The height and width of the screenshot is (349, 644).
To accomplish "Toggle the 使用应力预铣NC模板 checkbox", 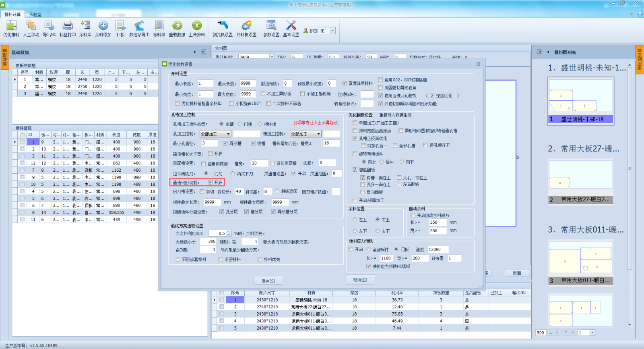I will click(368, 266).
